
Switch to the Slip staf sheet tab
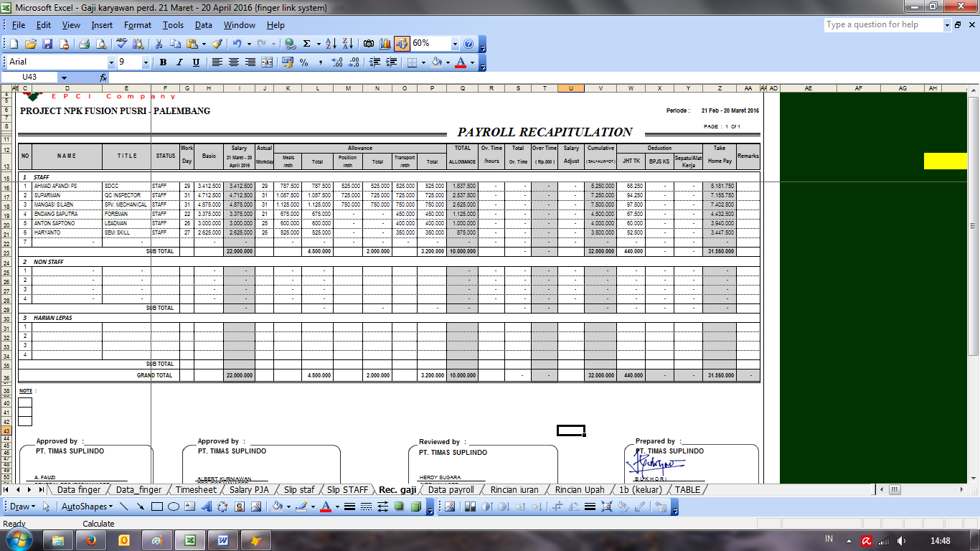pos(299,490)
